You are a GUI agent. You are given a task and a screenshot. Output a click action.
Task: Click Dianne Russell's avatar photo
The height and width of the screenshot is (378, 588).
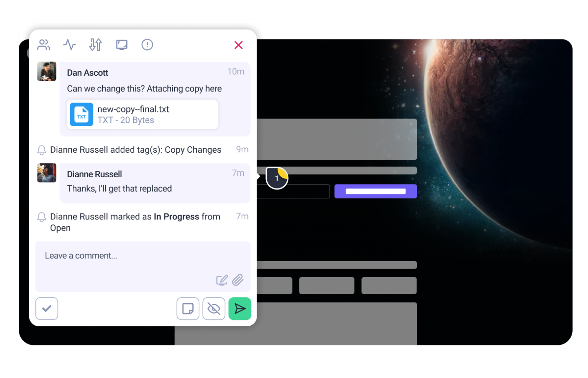47,173
